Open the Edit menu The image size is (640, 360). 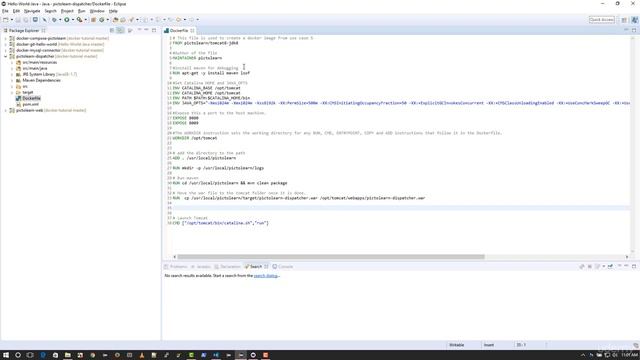pyautogui.click(x=16, y=11)
